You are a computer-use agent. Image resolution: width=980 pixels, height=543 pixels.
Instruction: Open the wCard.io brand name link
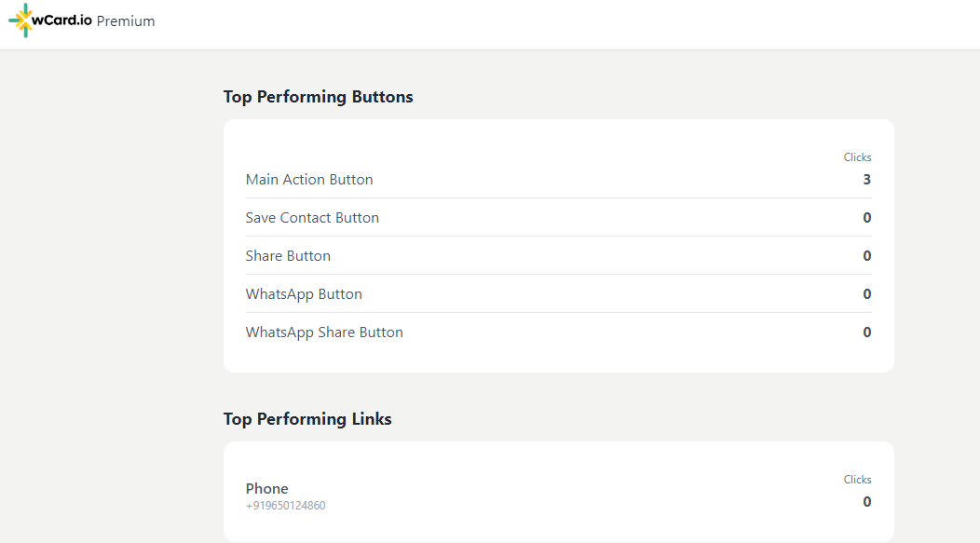pos(61,20)
